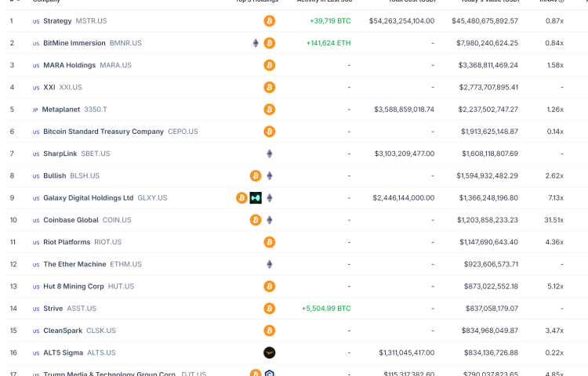588x376 pixels.
Task: Click the black-gold token icon for ALT5 Sigma
Action: pyautogui.click(x=270, y=352)
